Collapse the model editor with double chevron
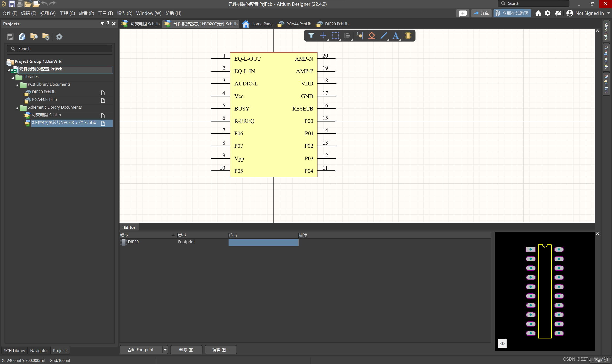 pos(597,233)
